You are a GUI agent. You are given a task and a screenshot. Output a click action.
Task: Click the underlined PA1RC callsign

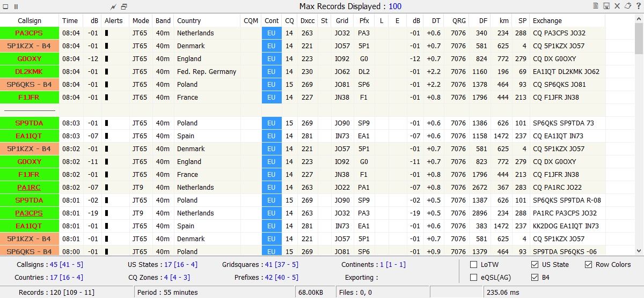point(29,188)
